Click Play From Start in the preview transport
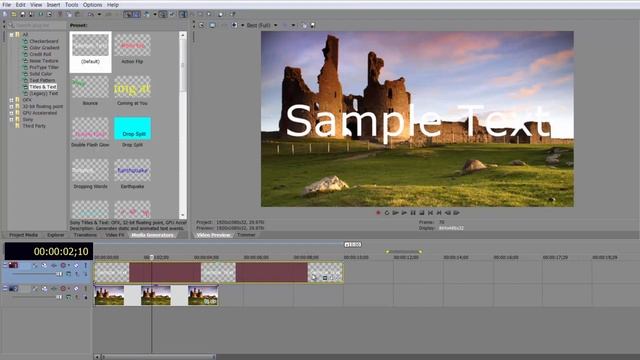 pyautogui.click(x=396, y=213)
